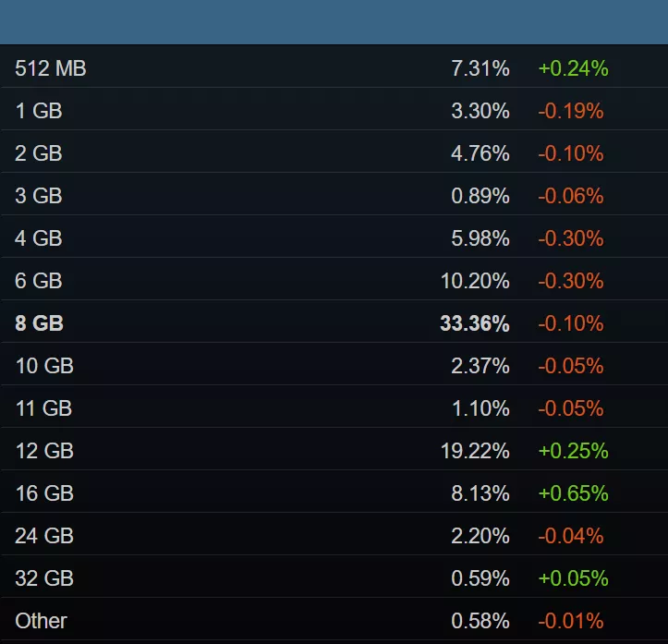Image resolution: width=668 pixels, height=644 pixels.
Task: Click the red -0.19% change value
Action: (x=570, y=111)
